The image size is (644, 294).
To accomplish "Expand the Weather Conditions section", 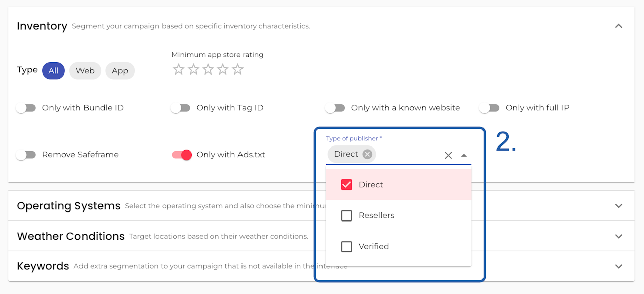I will (619, 236).
